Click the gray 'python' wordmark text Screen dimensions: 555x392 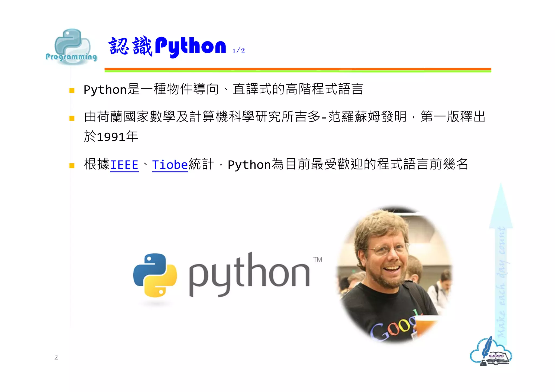249,275
